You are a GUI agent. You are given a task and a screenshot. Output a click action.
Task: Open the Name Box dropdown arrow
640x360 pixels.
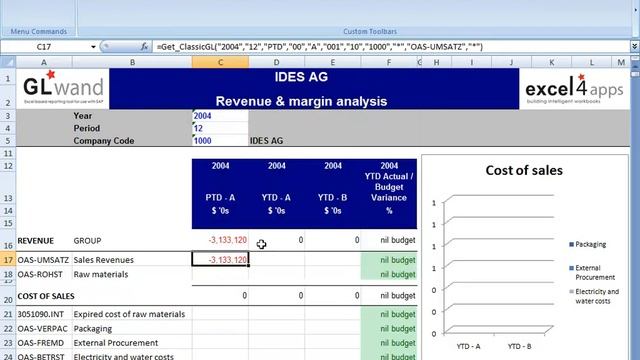click(93, 47)
